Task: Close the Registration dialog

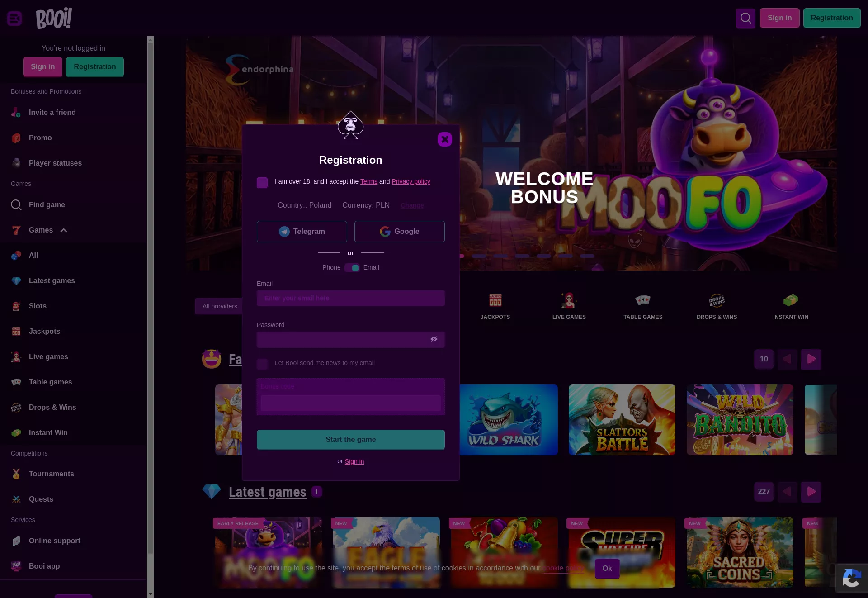Action: click(445, 139)
